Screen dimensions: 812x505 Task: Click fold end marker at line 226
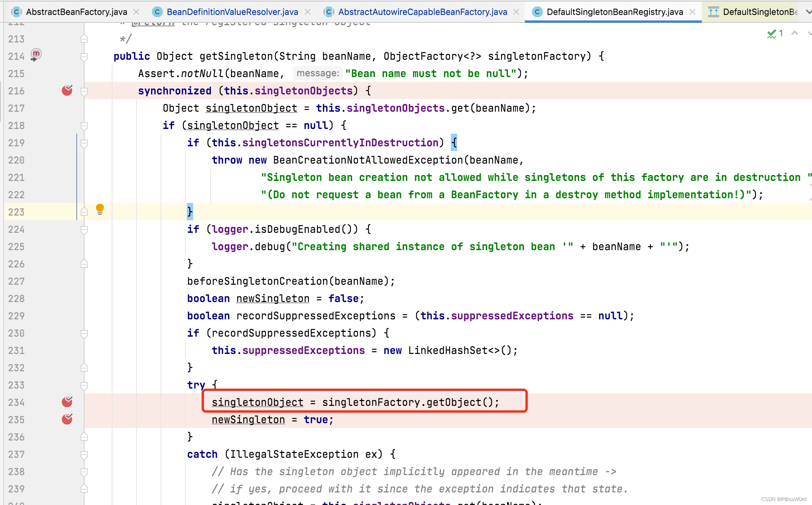pos(84,263)
